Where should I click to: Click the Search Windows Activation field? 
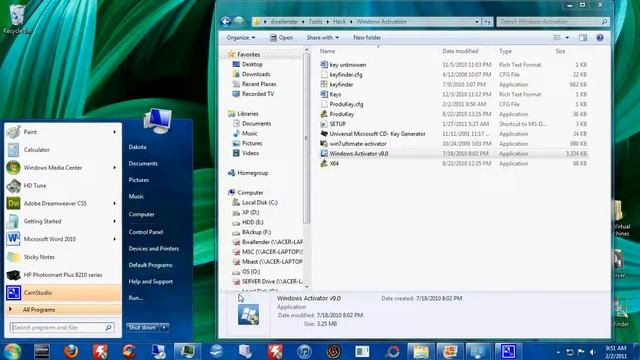pos(553,22)
